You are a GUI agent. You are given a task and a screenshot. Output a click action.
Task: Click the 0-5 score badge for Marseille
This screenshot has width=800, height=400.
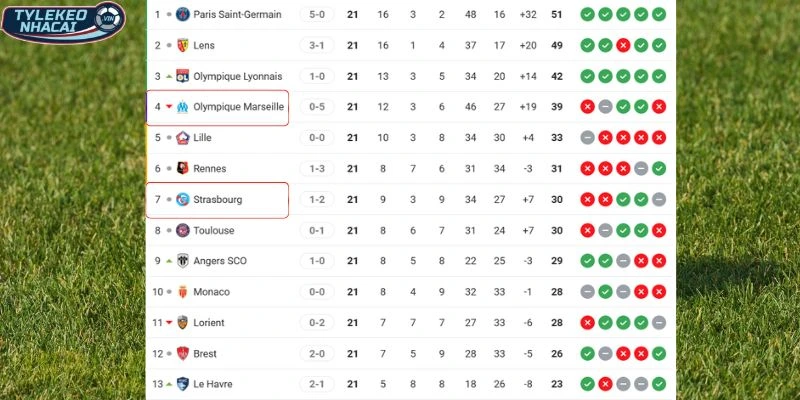[315, 108]
